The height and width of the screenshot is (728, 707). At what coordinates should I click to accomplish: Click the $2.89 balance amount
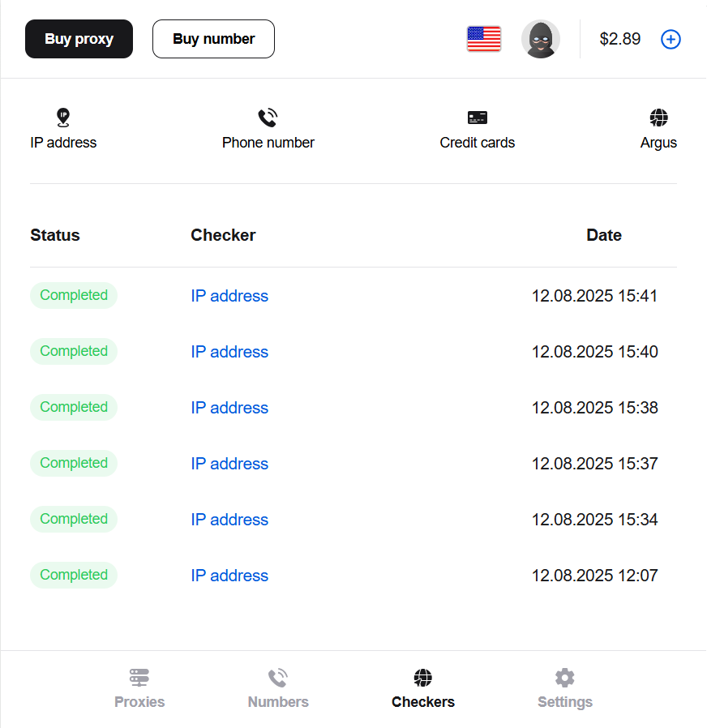pos(619,39)
